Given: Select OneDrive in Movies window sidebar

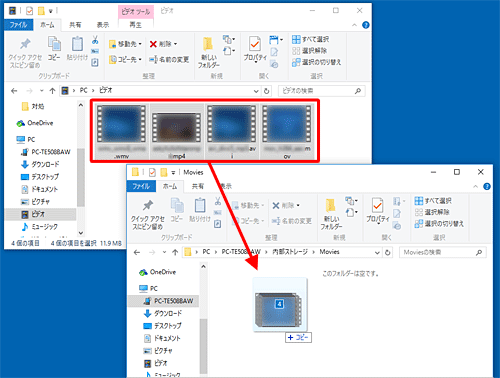Looking at the screenshot, I should [x=157, y=272].
